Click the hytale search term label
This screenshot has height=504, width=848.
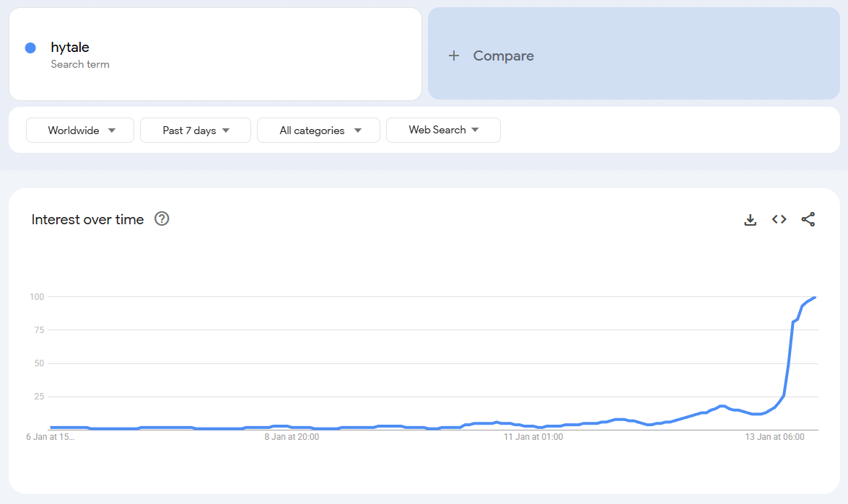click(69, 48)
